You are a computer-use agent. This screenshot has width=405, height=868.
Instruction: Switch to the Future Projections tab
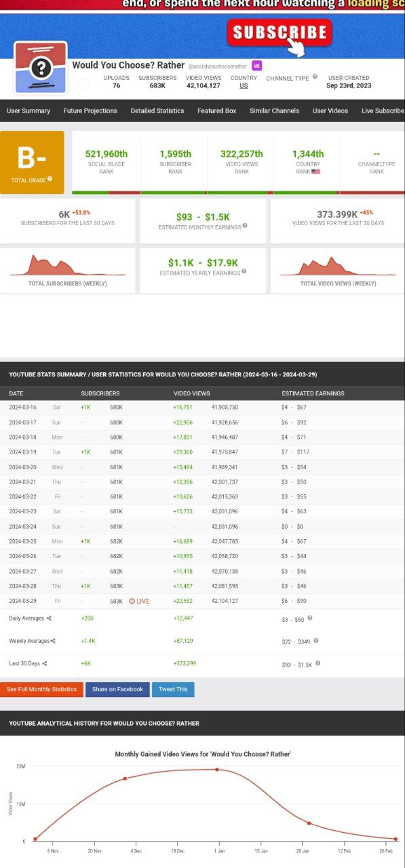[90, 111]
